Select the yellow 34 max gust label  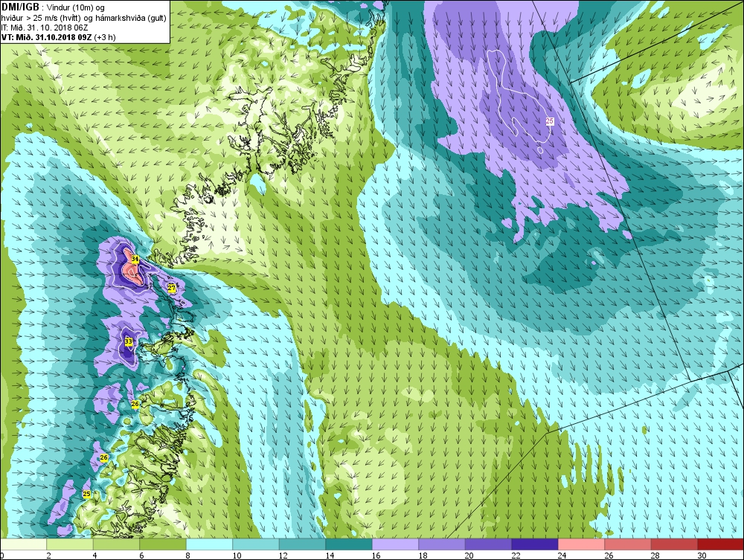pyautogui.click(x=135, y=260)
